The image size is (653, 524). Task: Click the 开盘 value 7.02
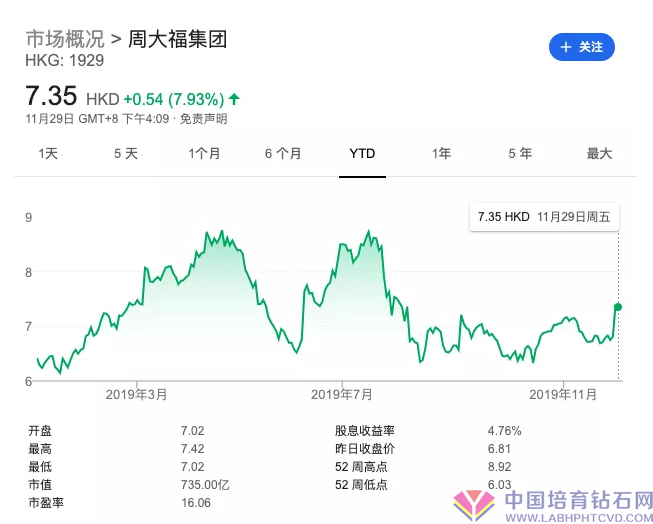click(192, 431)
